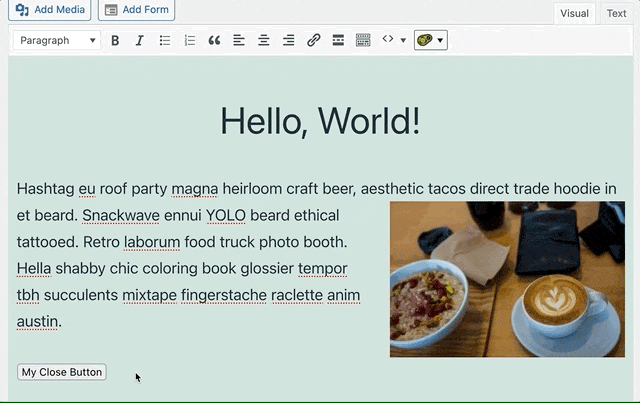Viewport: 640px width, 403px height.
Task: Click the Add Media button
Action: 49,9
